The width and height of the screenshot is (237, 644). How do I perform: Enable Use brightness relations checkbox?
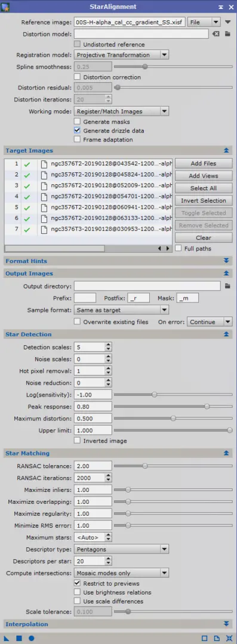pyautogui.click(x=77, y=592)
